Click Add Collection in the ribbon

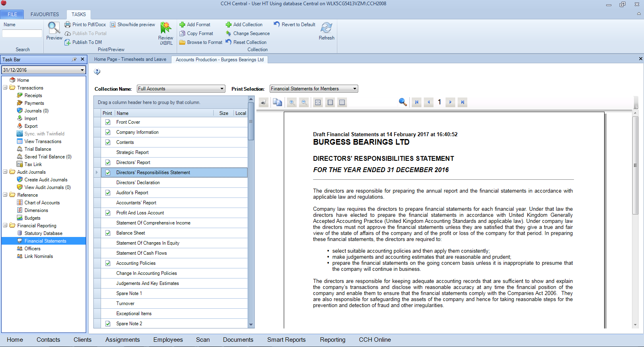pyautogui.click(x=244, y=25)
